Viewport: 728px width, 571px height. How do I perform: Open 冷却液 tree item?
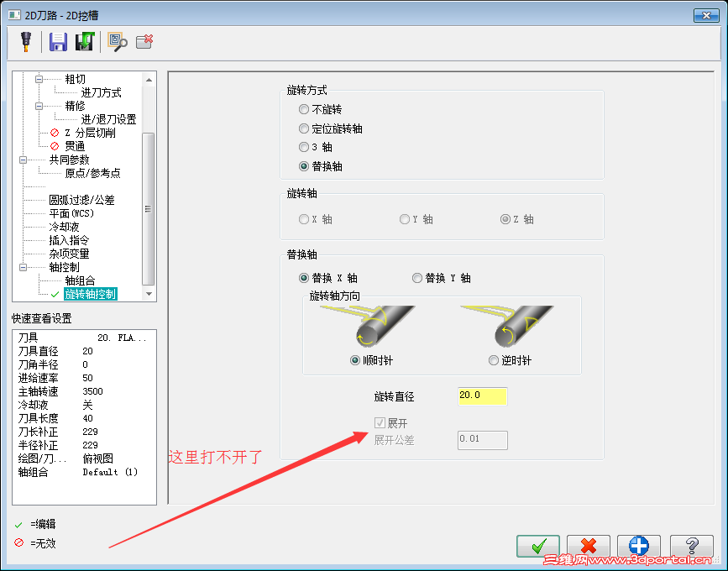click(64, 227)
